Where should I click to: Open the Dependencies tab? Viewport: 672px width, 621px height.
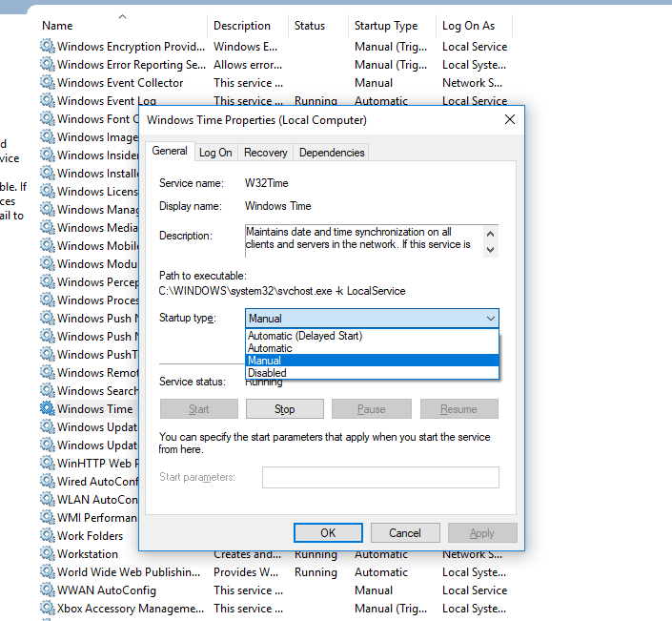[x=332, y=153]
